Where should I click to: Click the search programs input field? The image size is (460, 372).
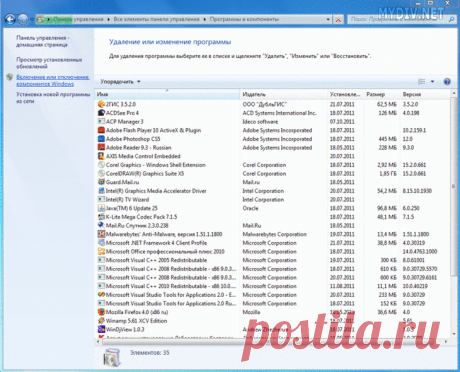pos(398,19)
